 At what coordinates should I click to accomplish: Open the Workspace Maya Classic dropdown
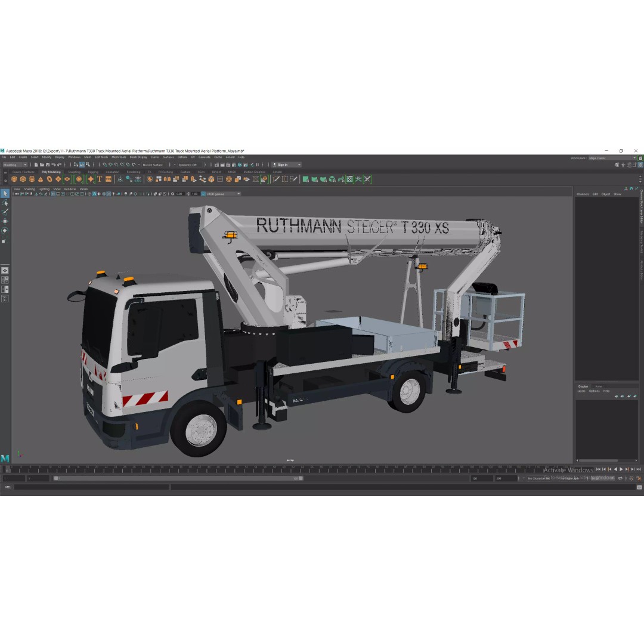[x=612, y=157]
